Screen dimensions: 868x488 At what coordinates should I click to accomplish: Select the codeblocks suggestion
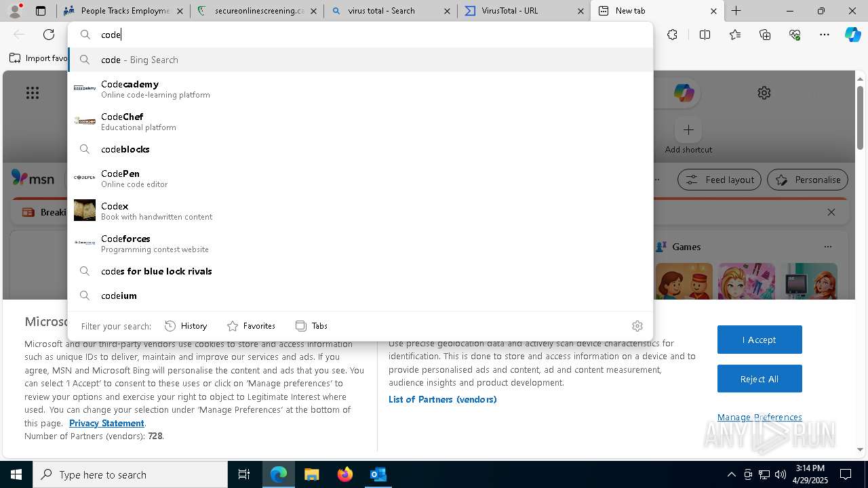(x=360, y=149)
